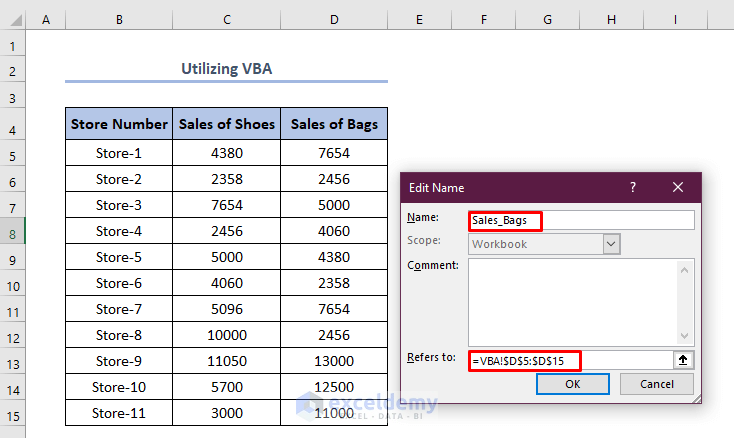Click the Name field containing Sales_Bags
The width and height of the screenshot is (734, 438).
coord(580,219)
